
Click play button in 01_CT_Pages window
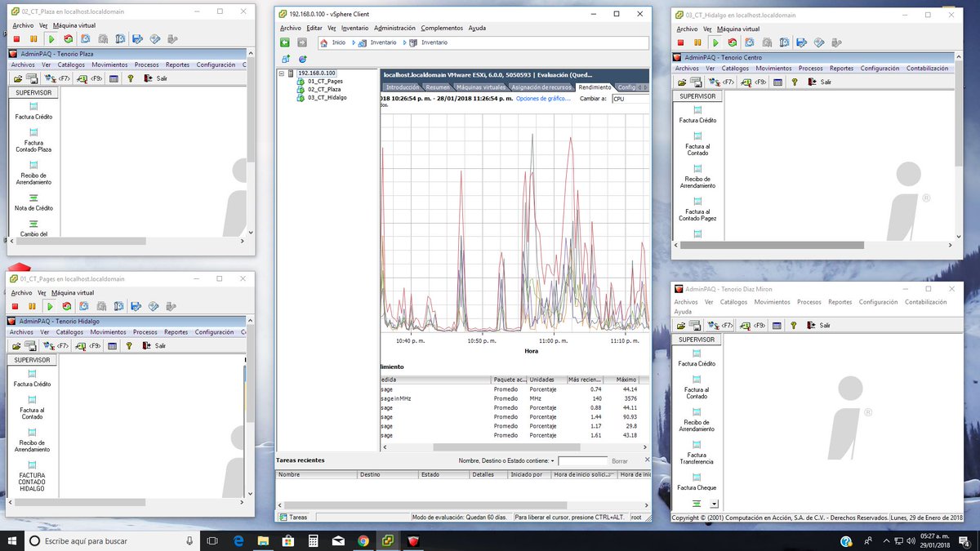[51, 306]
